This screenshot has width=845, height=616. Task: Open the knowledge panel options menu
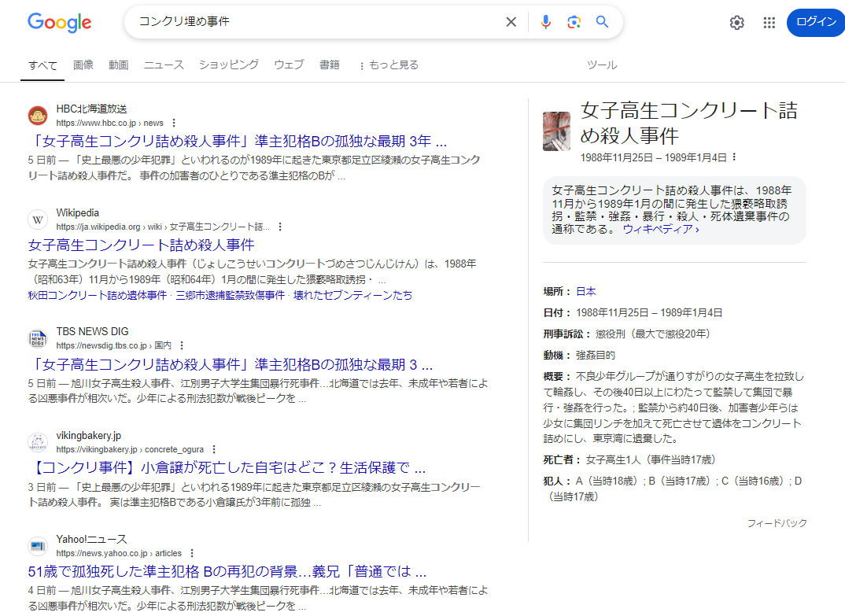pyautogui.click(x=735, y=157)
